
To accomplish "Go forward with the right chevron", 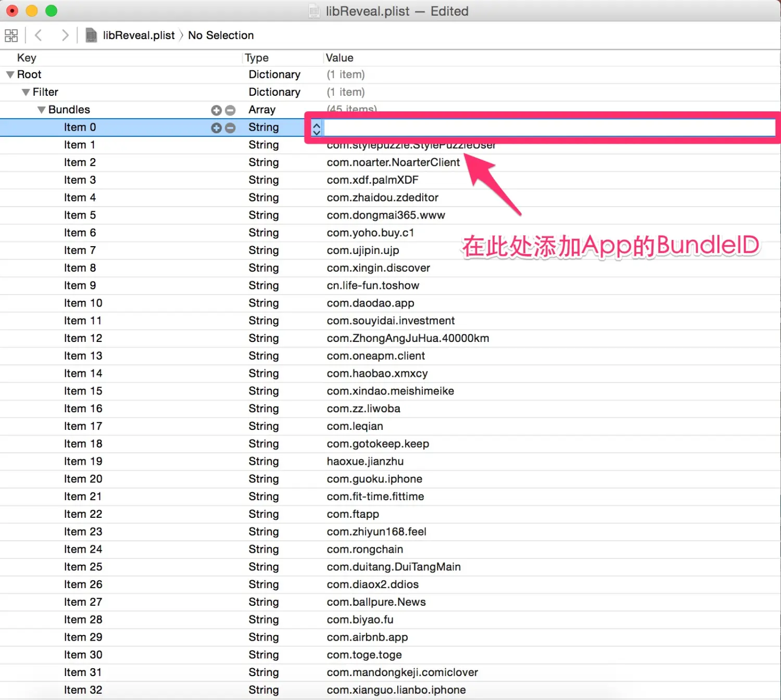I will click(65, 35).
